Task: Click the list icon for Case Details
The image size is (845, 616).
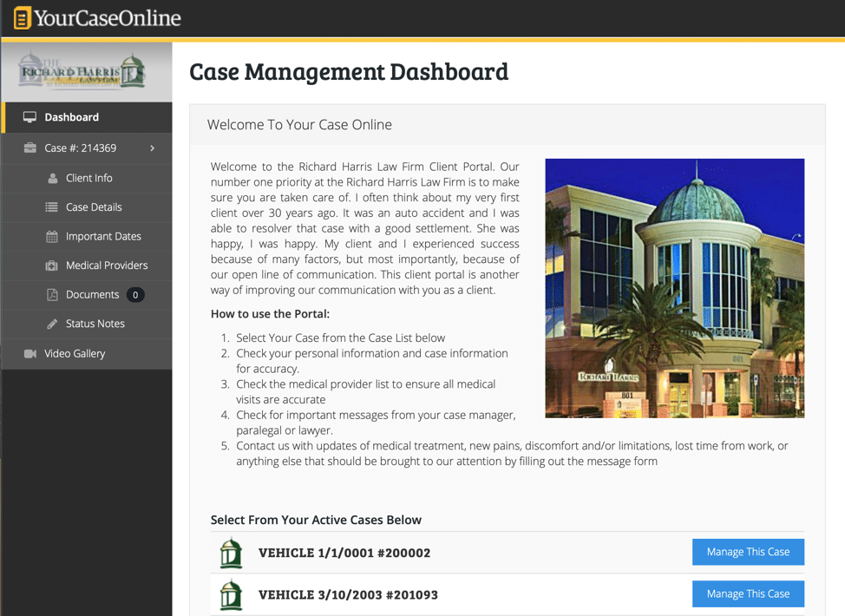Action: click(52, 207)
